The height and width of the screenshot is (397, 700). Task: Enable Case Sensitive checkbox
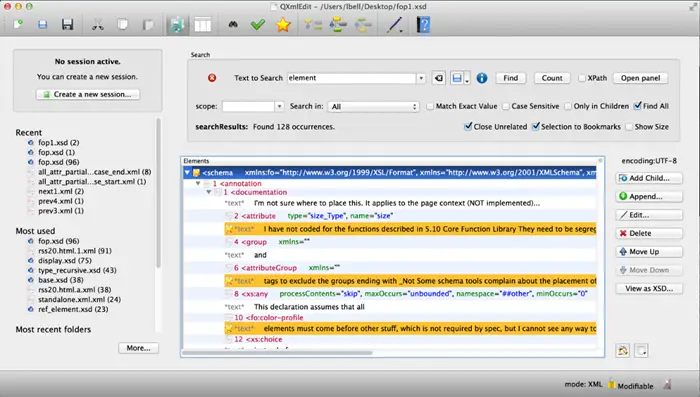click(506, 106)
